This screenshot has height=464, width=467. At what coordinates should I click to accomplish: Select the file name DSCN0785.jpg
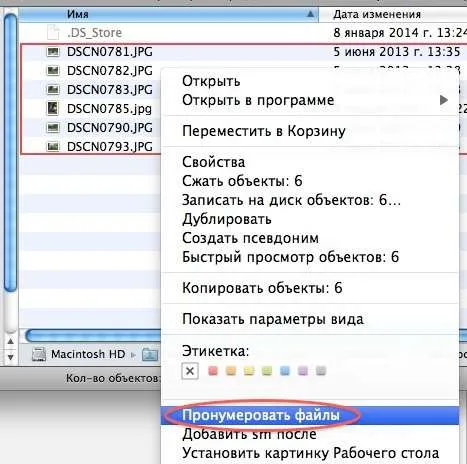pyautogui.click(x=109, y=109)
